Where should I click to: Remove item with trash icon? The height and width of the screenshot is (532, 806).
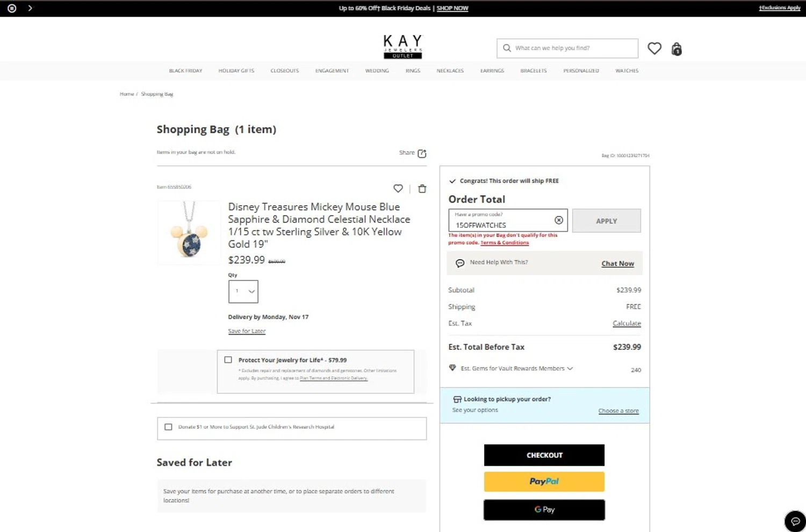click(422, 189)
